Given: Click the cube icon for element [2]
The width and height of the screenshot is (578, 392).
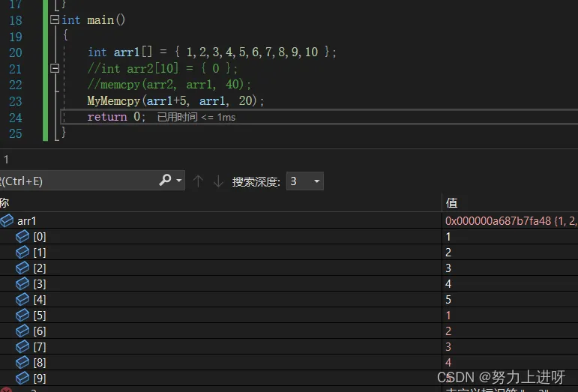Looking at the screenshot, I should click(x=22, y=268).
